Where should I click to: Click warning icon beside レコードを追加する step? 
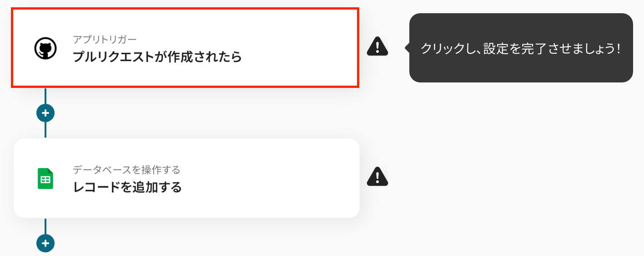tap(377, 176)
